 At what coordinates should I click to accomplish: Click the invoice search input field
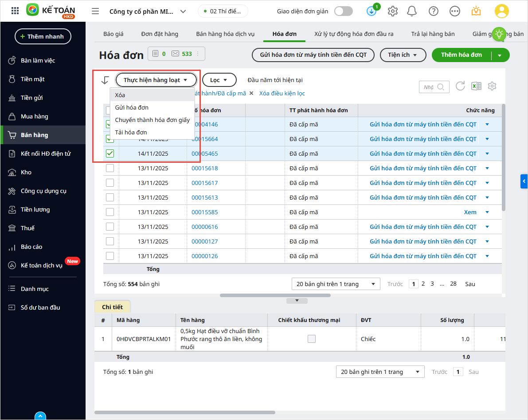[429, 87]
